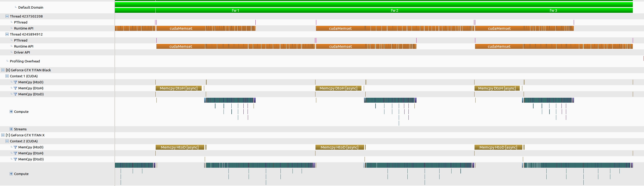The height and width of the screenshot is (186, 644).
Task: Click the filter icon beside Context 2 MemCpy (HtoD)
Action: coord(15,147)
